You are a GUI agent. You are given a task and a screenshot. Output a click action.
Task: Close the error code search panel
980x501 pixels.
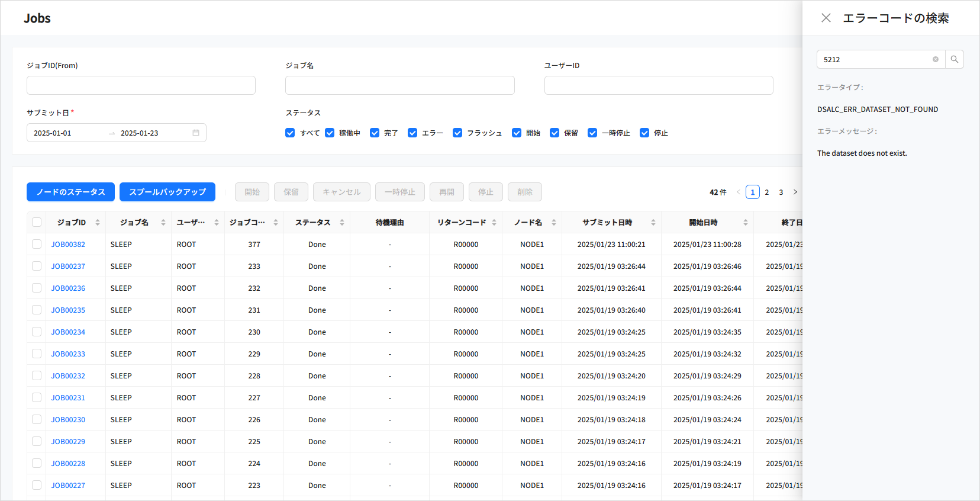[x=826, y=18]
